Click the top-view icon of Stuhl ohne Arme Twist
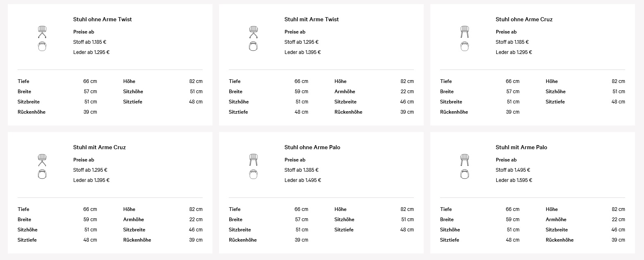 [x=42, y=46]
